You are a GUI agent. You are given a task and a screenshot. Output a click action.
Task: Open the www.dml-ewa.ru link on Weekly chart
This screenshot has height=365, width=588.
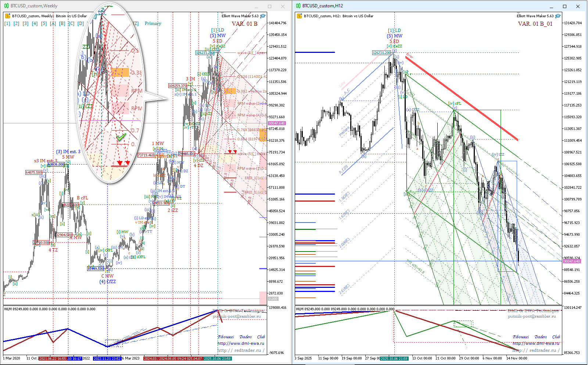click(241, 343)
